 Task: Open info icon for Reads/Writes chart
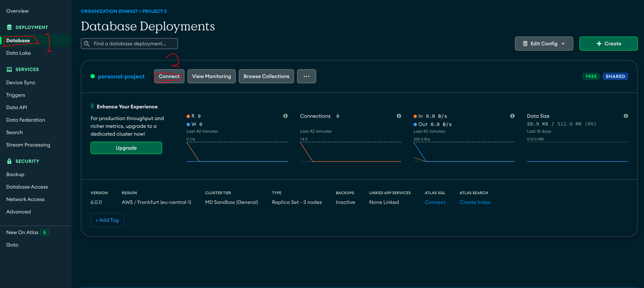285,116
